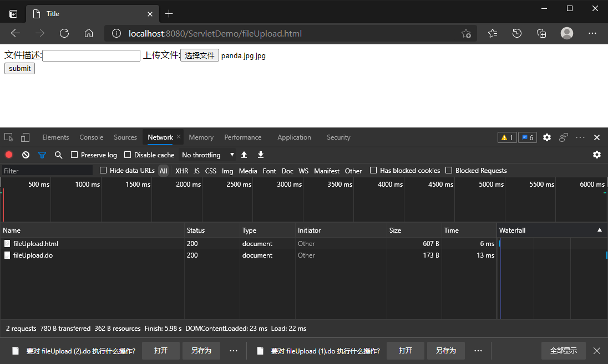Clear the network log
608x364 pixels.
26,155
